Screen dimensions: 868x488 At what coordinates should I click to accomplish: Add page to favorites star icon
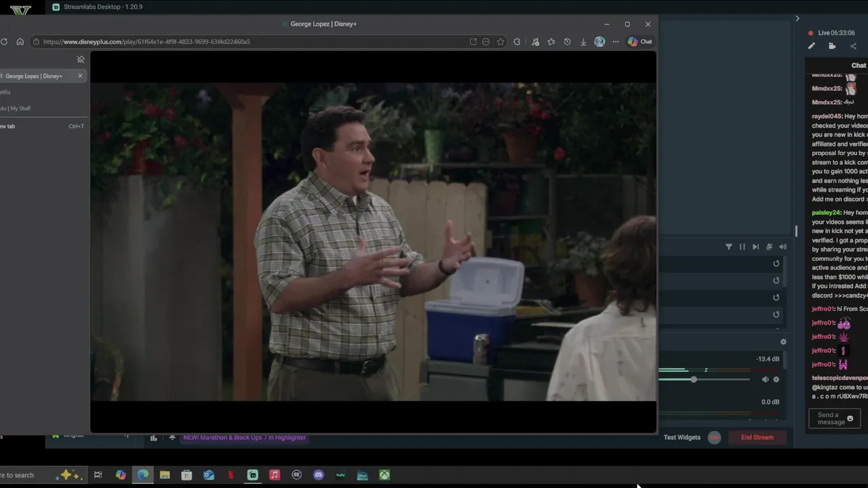coord(500,41)
